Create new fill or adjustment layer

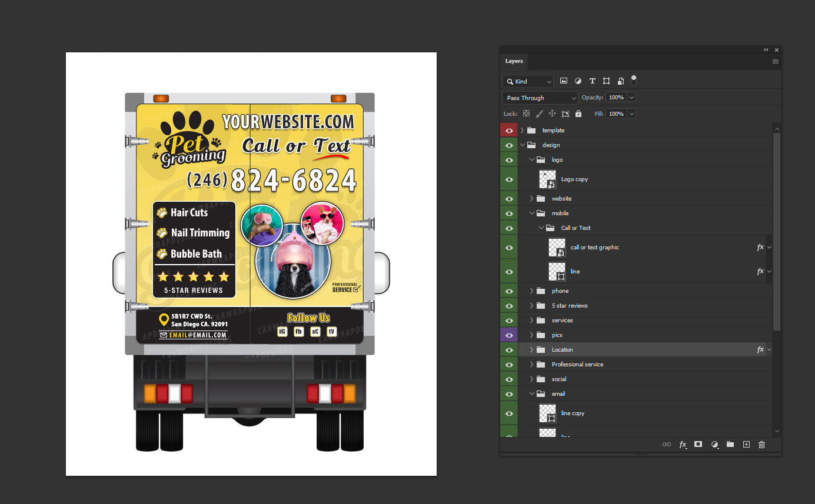(714, 445)
